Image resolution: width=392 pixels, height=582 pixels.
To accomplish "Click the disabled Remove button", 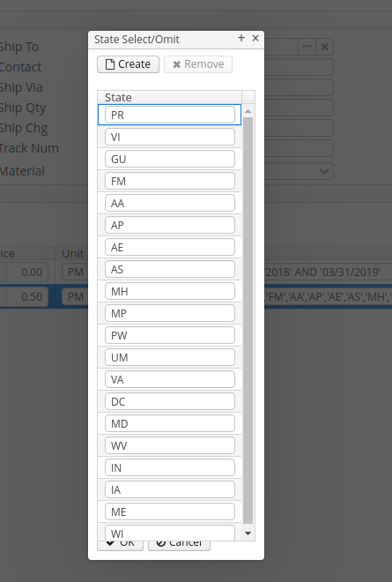I will pyautogui.click(x=198, y=64).
